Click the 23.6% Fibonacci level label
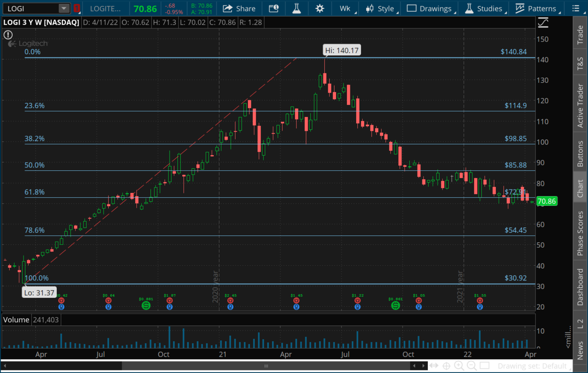588x373 pixels. 35,105
